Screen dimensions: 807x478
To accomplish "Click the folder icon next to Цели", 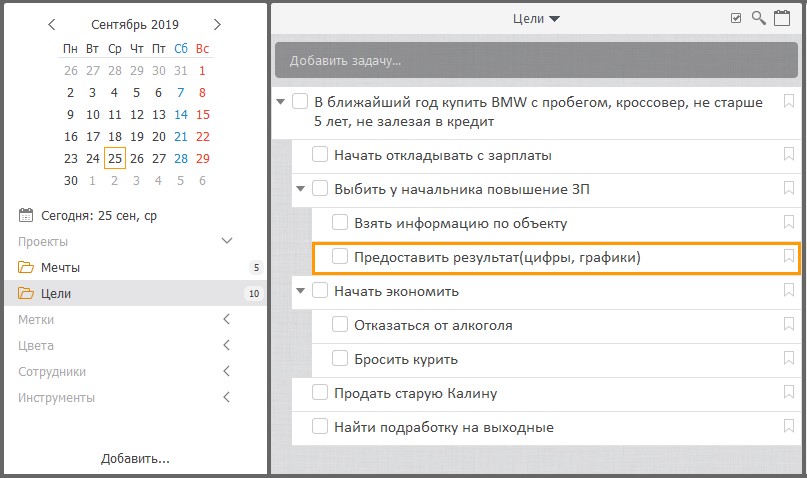I will [26, 293].
